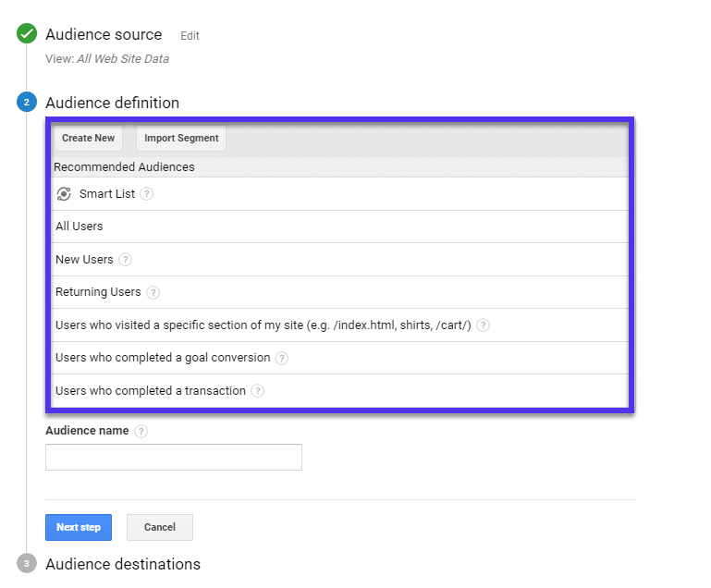Click the Smart List icon
The image size is (711, 588).
pos(64,194)
